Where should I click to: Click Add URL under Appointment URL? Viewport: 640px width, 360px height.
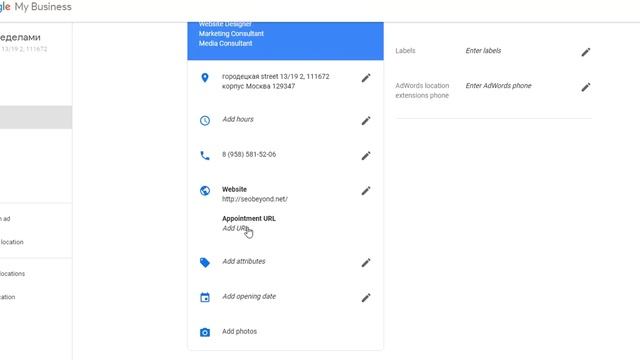coord(236,228)
